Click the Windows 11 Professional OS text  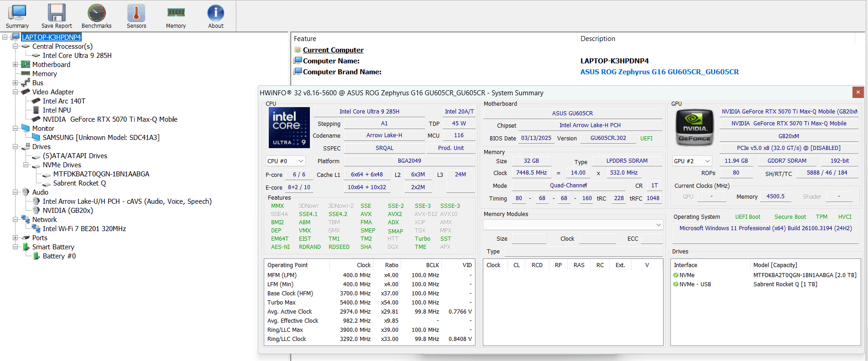[765, 228]
